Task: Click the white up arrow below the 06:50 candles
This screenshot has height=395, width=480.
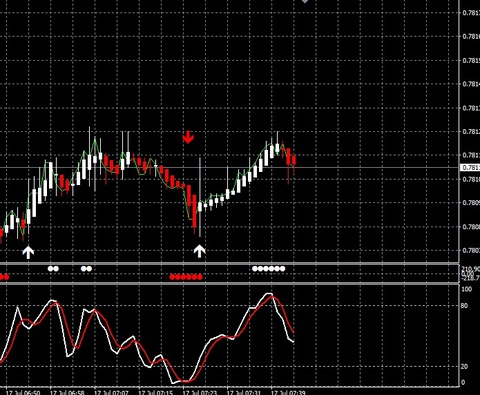Action: 28,252
